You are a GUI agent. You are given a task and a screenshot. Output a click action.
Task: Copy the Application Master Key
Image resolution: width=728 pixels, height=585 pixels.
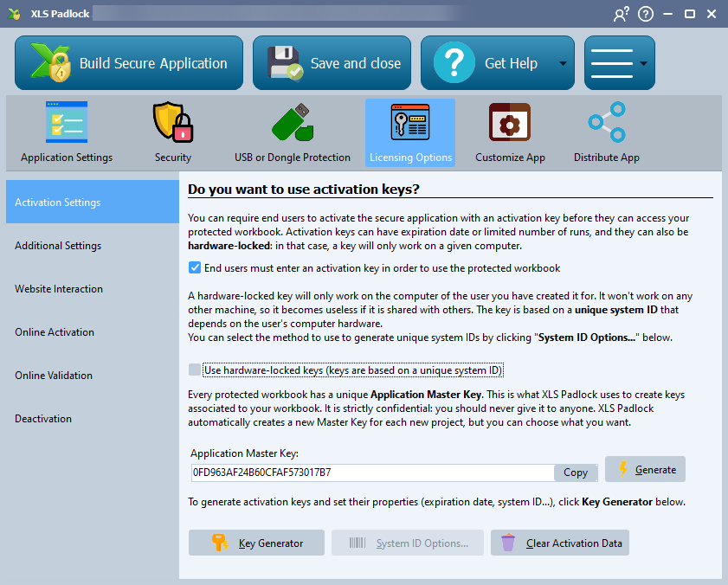click(x=576, y=472)
